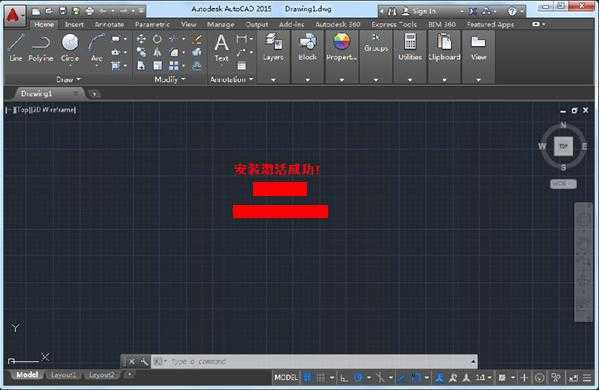The width and height of the screenshot is (599, 390).
Task: Click the Open file icon in quick access toolbar
Action: tap(50, 11)
